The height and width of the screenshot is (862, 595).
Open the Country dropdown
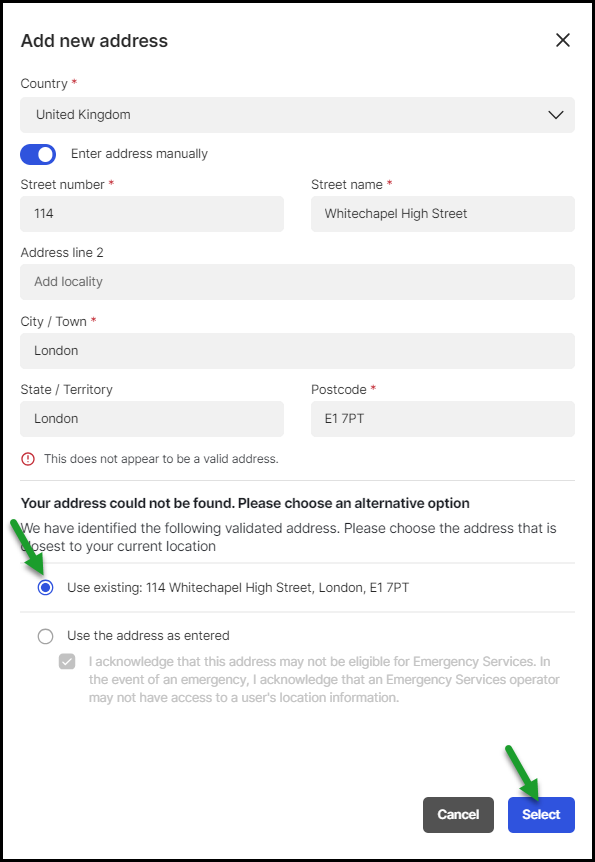click(298, 115)
